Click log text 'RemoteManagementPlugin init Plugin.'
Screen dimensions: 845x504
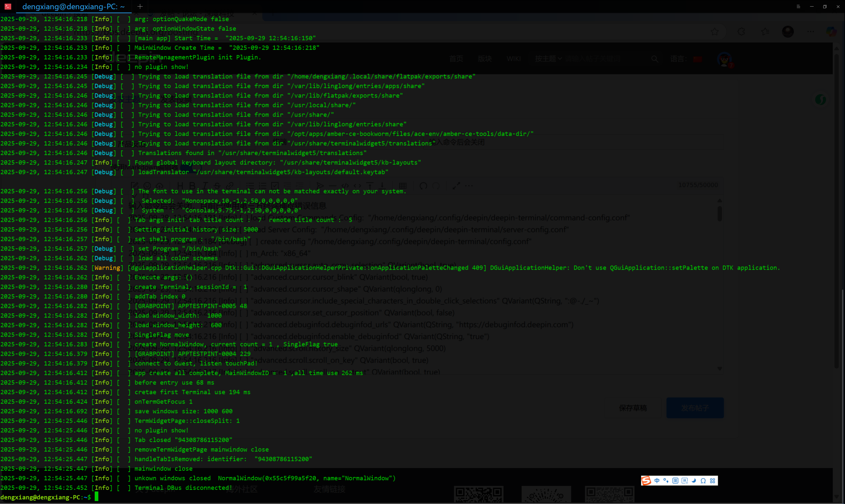(198, 57)
